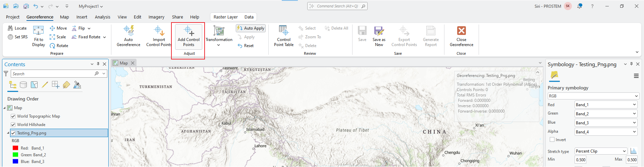Toggle Auto Apply
Screen dimensions: 644x167
tap(251, 28)
